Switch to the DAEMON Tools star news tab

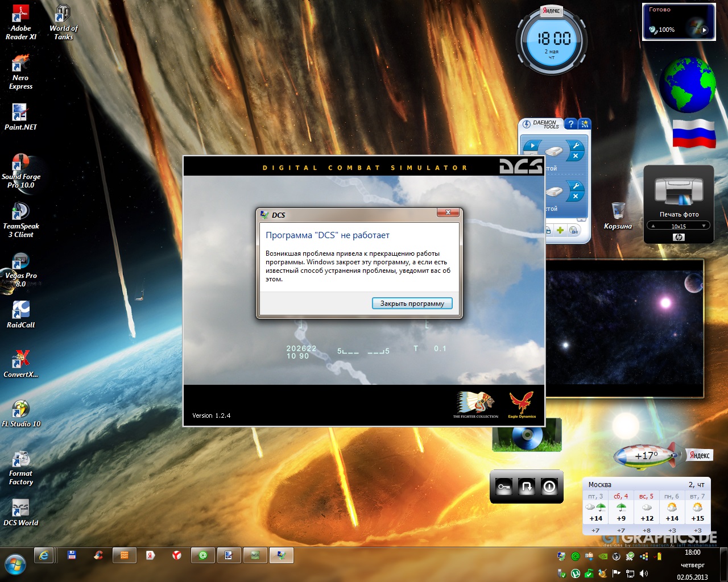pyautogui.click(x=585, y=124)
